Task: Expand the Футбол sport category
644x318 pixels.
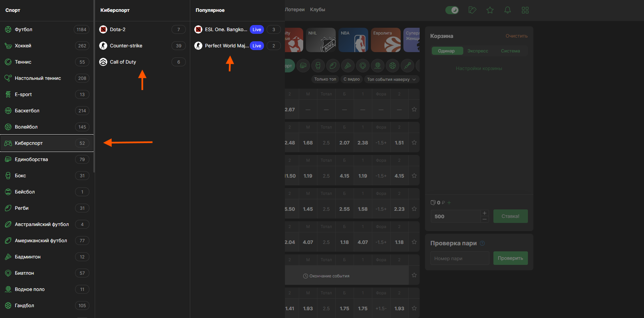Action: click(24, 29)
